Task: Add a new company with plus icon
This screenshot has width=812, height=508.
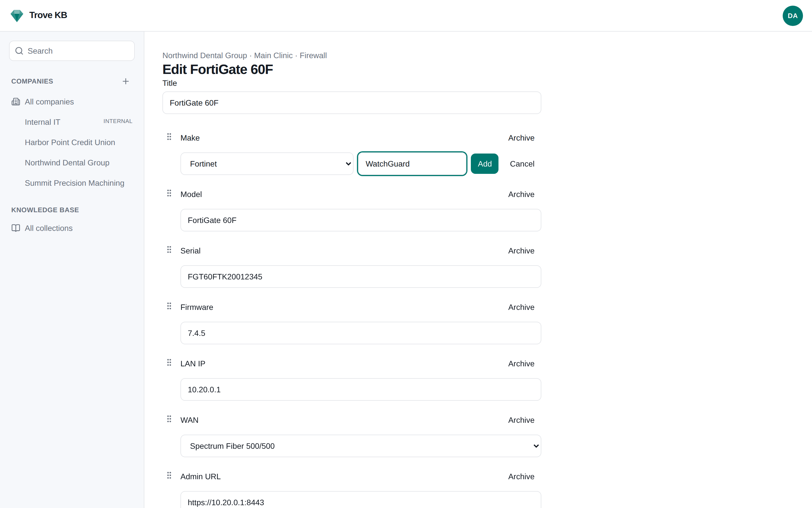Action: coord(125,81)
